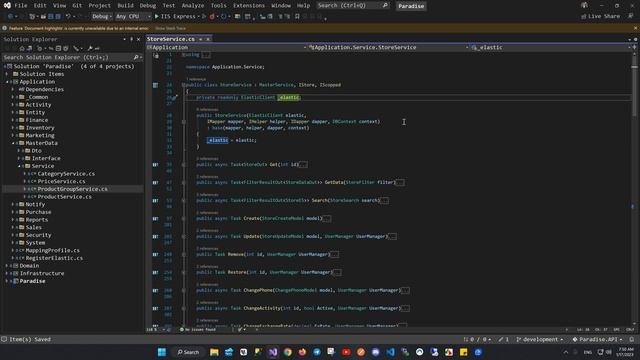Click the Undo toolbar icon

pyautogui.click(x=68, y=16)
